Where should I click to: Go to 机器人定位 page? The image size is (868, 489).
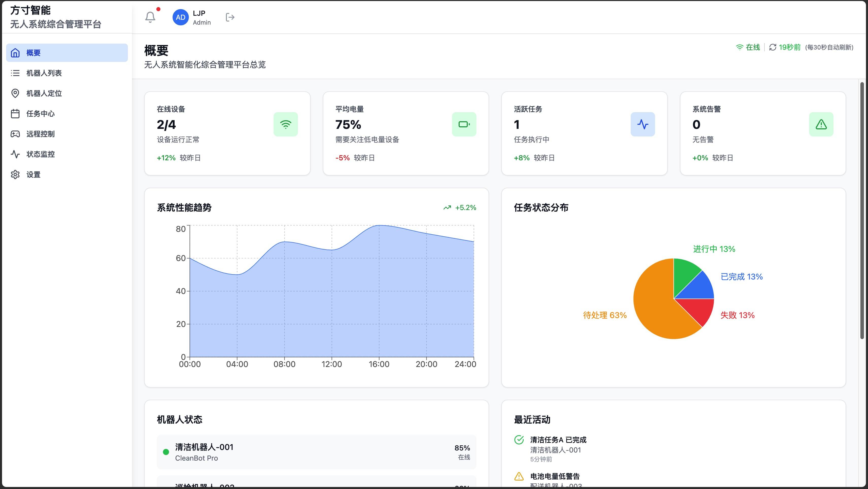tap(44, 93)
